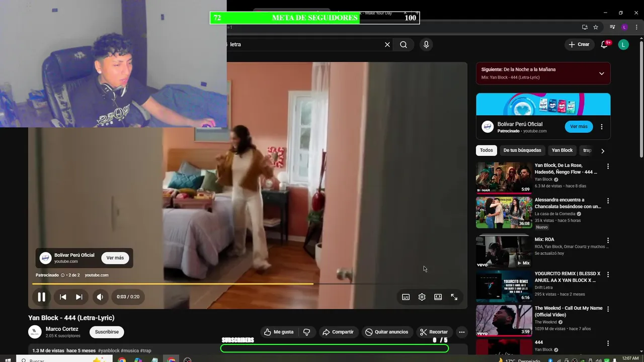The height and width of the screenshot is (362, 644).
Task: Open Chrome media controls icon
Action: tap(612, 27)
